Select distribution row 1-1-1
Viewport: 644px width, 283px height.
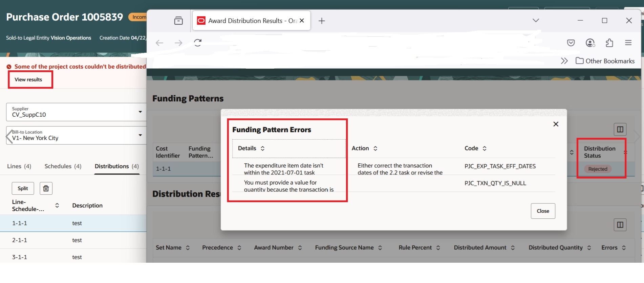tap(73, 223)
